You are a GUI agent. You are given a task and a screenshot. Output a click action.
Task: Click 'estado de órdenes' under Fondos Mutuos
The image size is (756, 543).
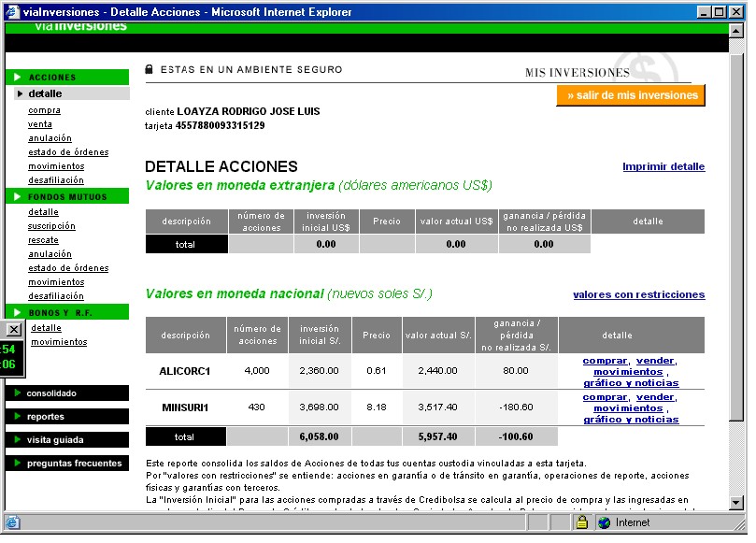pos(68,267)
